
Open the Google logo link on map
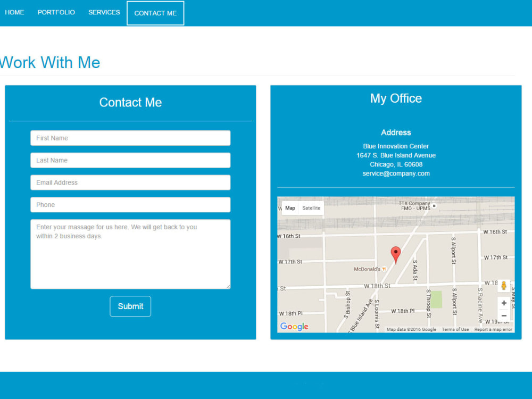(294, 327)
